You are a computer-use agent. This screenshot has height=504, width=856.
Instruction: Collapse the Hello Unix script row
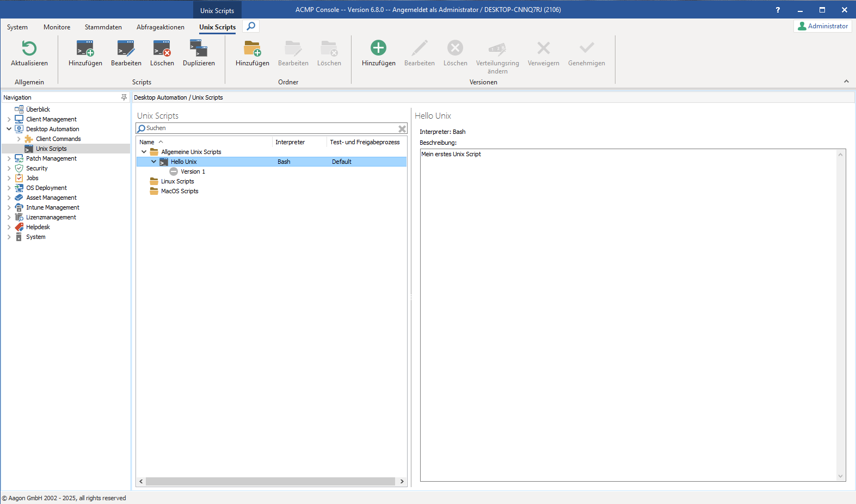coord(153,162)
